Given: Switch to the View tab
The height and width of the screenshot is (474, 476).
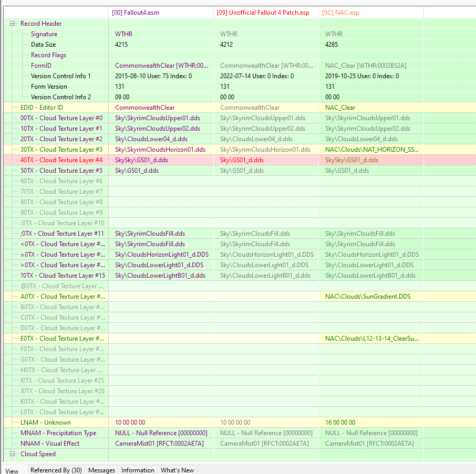Looking at the screenshot, I should pyautogui.click(x=12, y=470).
